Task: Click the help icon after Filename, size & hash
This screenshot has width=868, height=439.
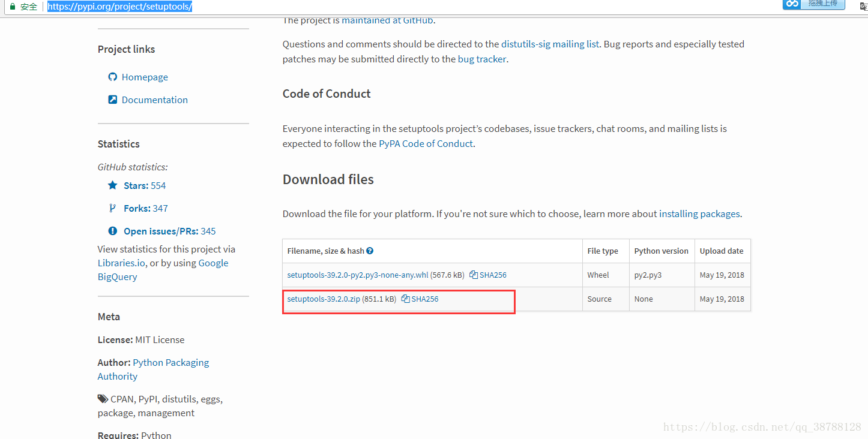Action: click(x=370, y=251)
